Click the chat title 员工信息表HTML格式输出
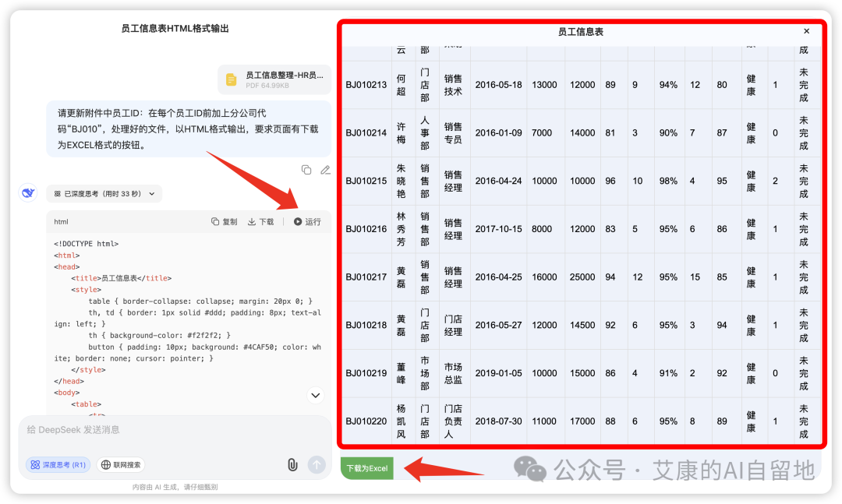The image size is (842, 504). coord(175,29)
